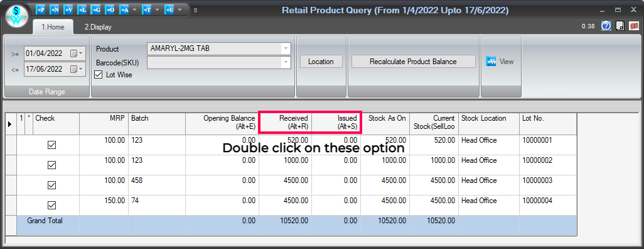The width and height of the screenshot is (644, 249).
Task: Click the L quick-access toolbar icon
Action: pyautogui.click(x=82, y=9)
